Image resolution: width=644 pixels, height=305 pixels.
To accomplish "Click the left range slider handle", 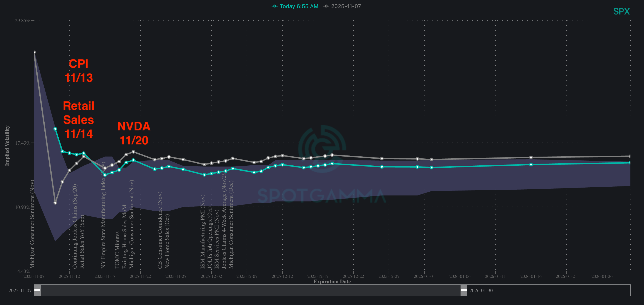I will pos(37,290).
